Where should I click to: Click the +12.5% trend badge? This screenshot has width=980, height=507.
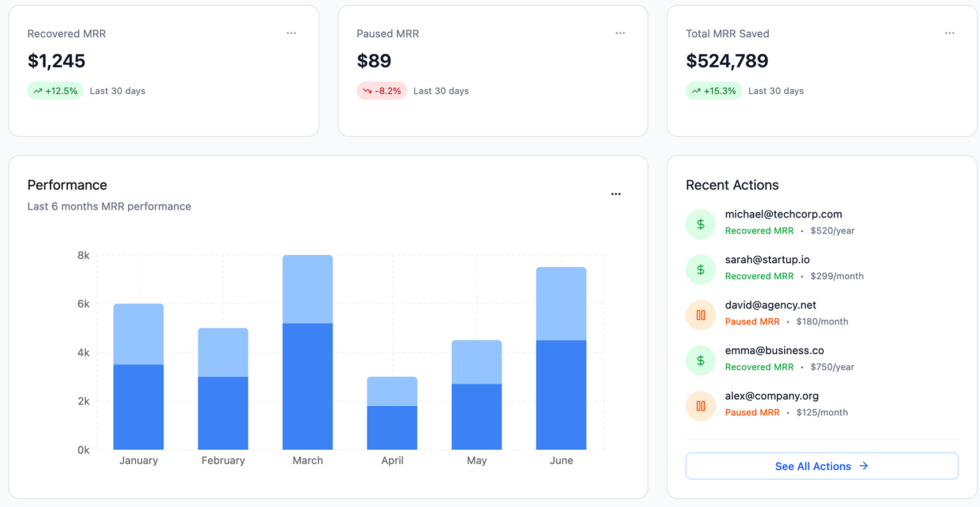pyautogui.click(x=56, y=91)
